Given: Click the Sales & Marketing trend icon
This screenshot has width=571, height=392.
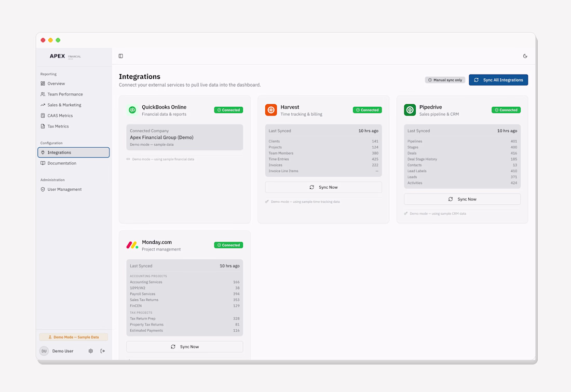Looking at the screenshot, I should pyautogui.click(x=43, y=105).
